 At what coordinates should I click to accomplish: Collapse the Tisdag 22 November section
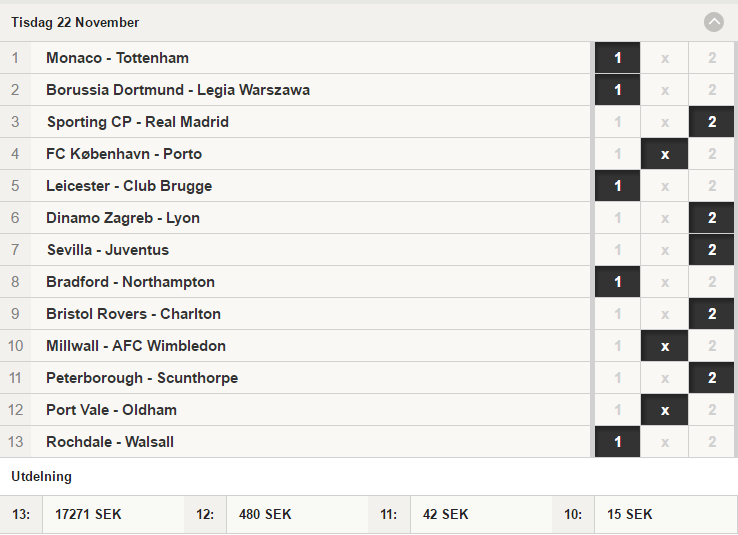(x=714, y=22)
